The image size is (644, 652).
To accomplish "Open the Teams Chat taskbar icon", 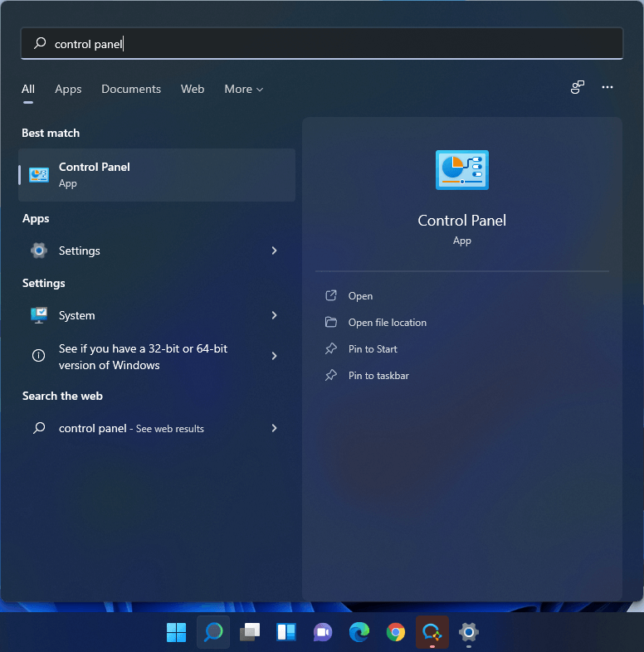I will tap(323, 632).
